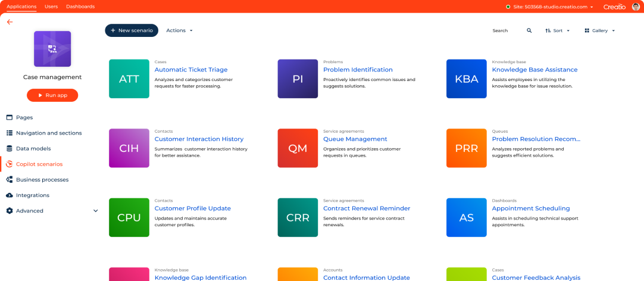Open the user profile avatar
This screenshot has width=644, height=281.
[636, 7]
